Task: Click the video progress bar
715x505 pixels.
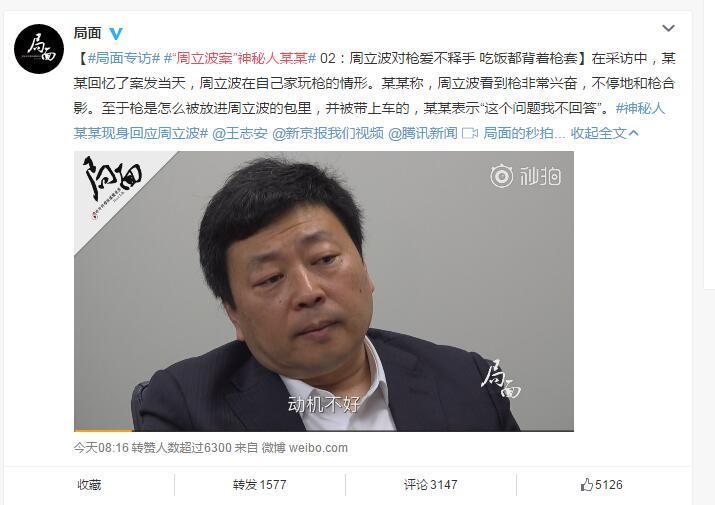Action: pyautogui.click(x=324, y=430)
